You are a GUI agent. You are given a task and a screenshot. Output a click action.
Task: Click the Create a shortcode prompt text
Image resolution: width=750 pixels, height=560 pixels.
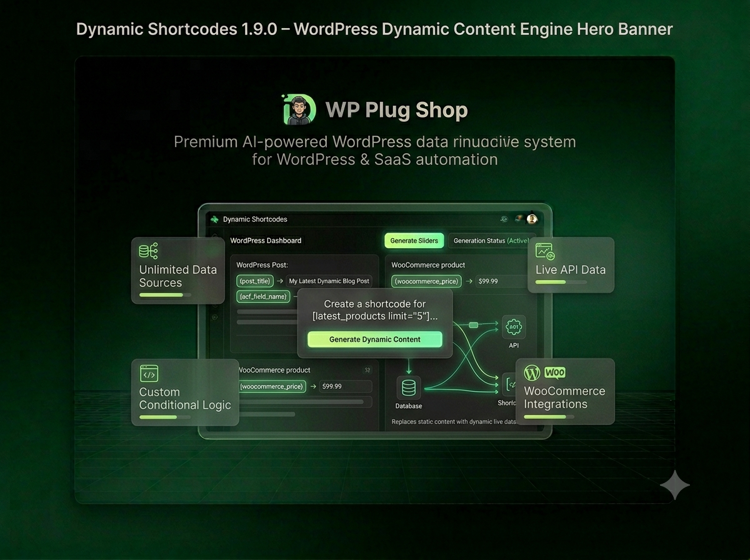pyautogui.click(x=375, y=310)
